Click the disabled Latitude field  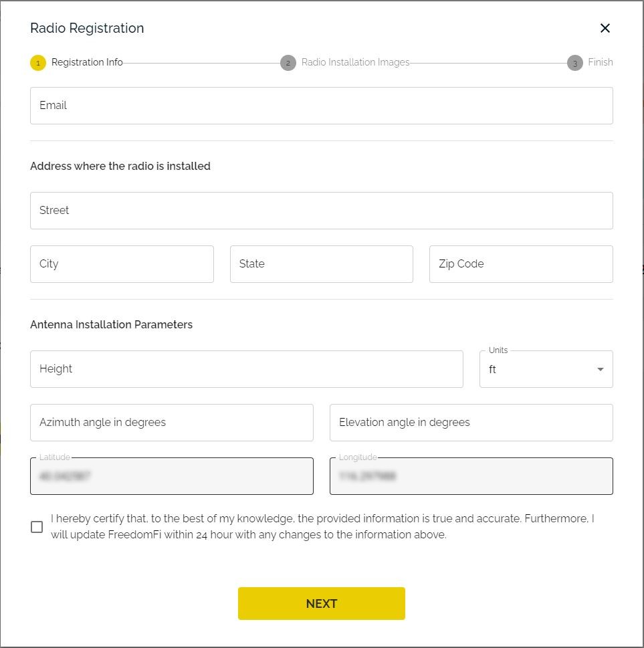[x=171, y=476]
